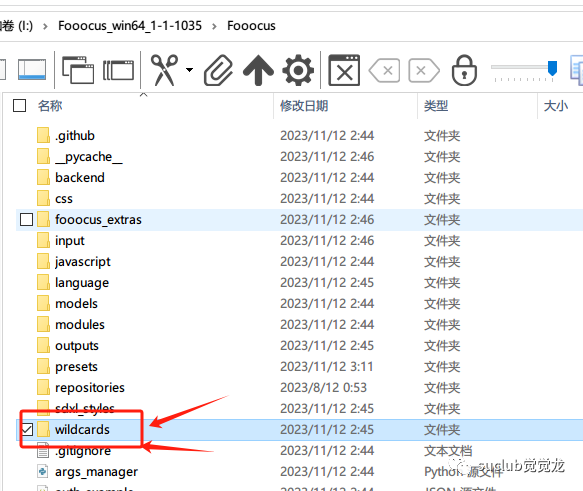583x491 pixels.
Task: Select the models folder
Action: click(x=76, y=304)
